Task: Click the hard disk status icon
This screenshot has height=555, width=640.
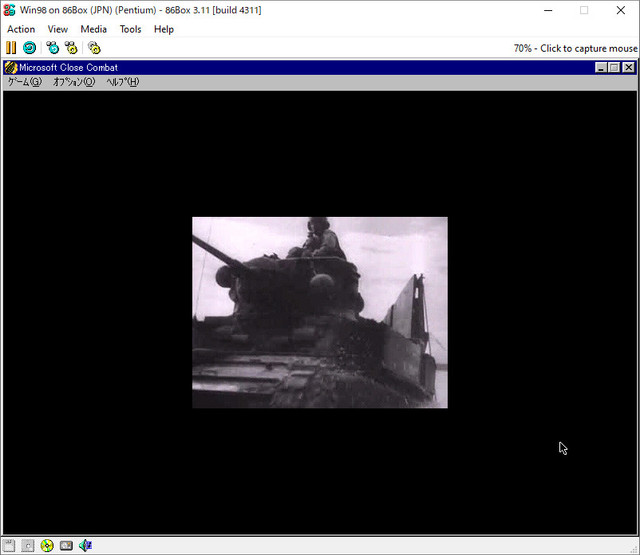Action: [66, 546]
